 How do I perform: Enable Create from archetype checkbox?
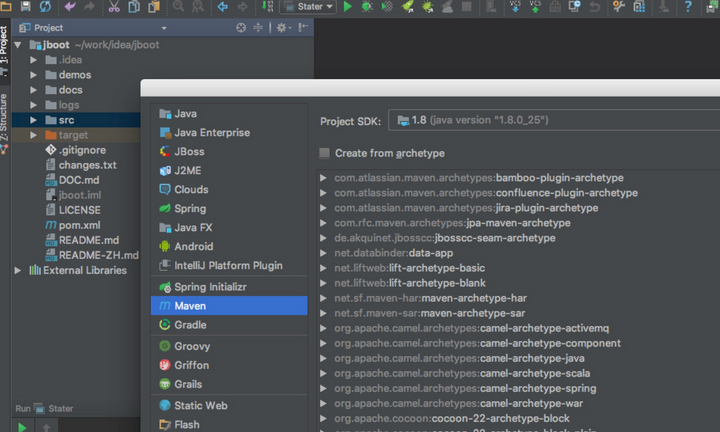click(324, 153)
